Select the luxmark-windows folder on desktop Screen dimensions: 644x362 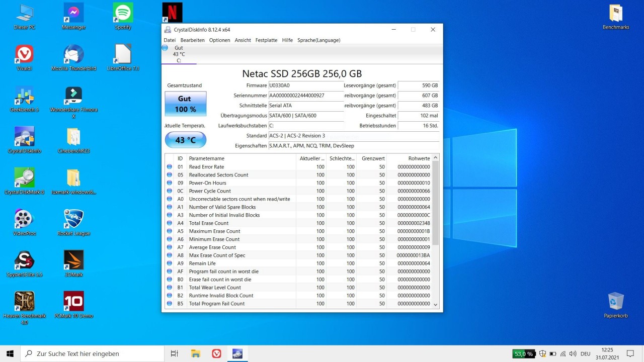point(73,182)
